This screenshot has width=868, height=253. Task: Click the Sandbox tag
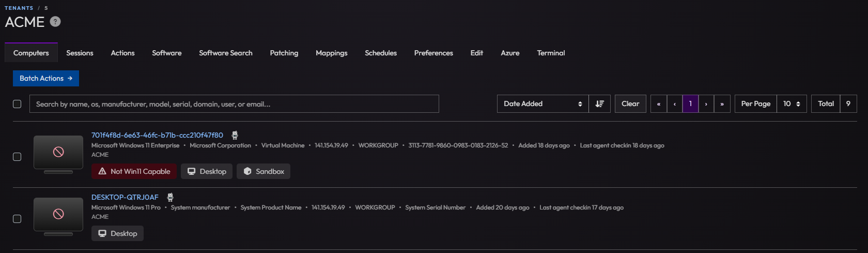pyautogui.click(x=263, y=171)
